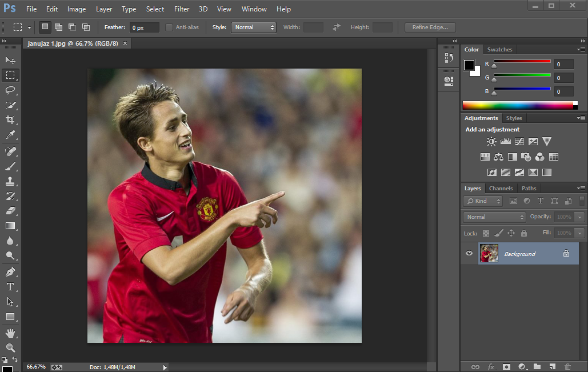Click the Feather input field
This screenshot has height=372, width=588.
click(x=144, y=27)
